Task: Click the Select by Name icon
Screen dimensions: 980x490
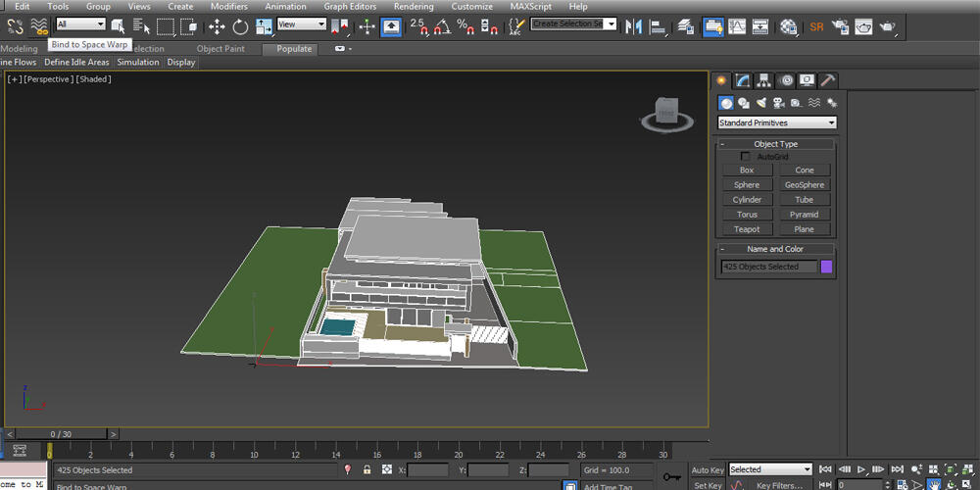Action: pyautogui.click(x=142, y=26)
